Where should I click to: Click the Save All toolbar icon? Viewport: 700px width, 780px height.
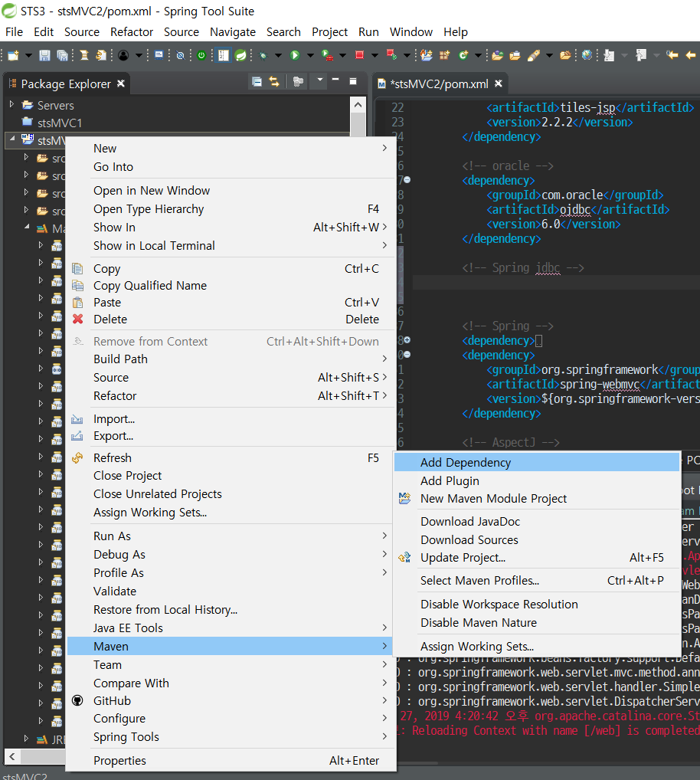click(62, 55)
